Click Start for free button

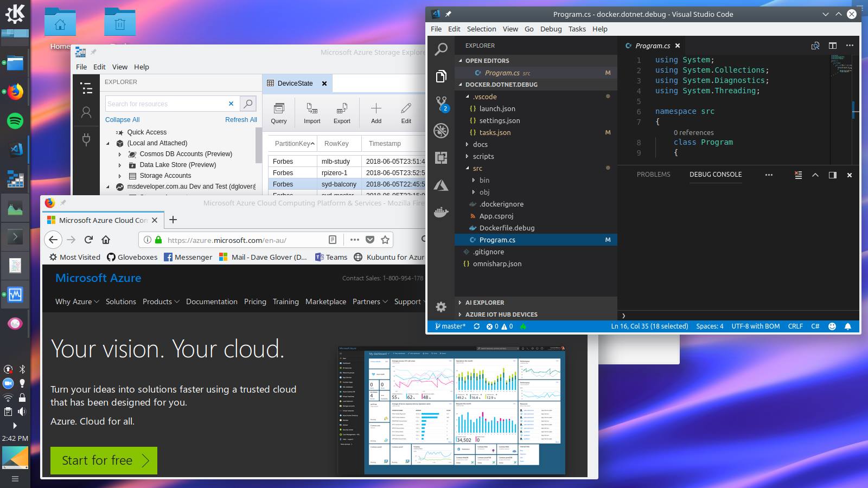coord(104,460)
